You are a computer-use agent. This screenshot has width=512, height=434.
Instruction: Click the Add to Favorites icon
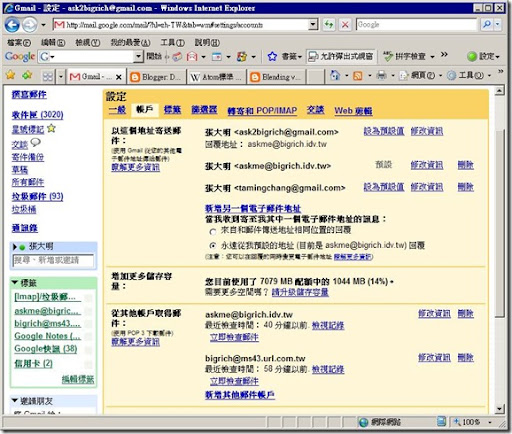click(x=27, y=76)
